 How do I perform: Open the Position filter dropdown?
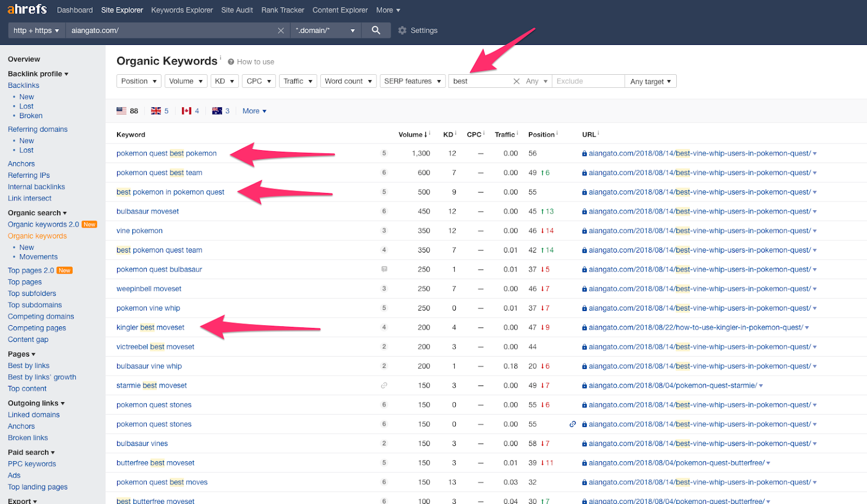coord(139,81)
